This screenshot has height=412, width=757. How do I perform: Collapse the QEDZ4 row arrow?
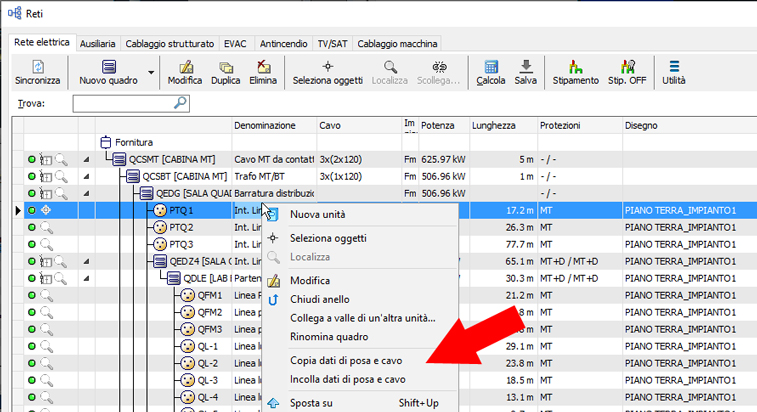click(86, 261)
